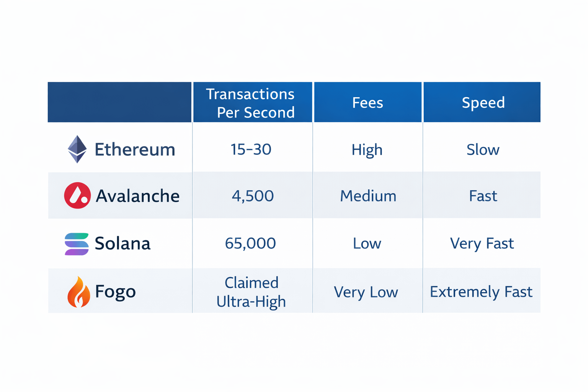Image resolution: width=588 pixels, height=392 pixels.
Task: Click the Fogo row label text
Action: 115,292
